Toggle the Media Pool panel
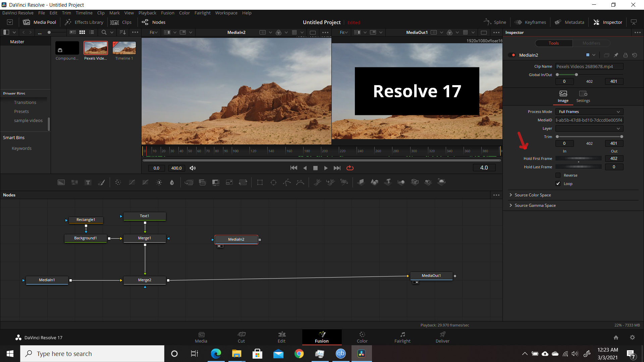 point(40,22)
